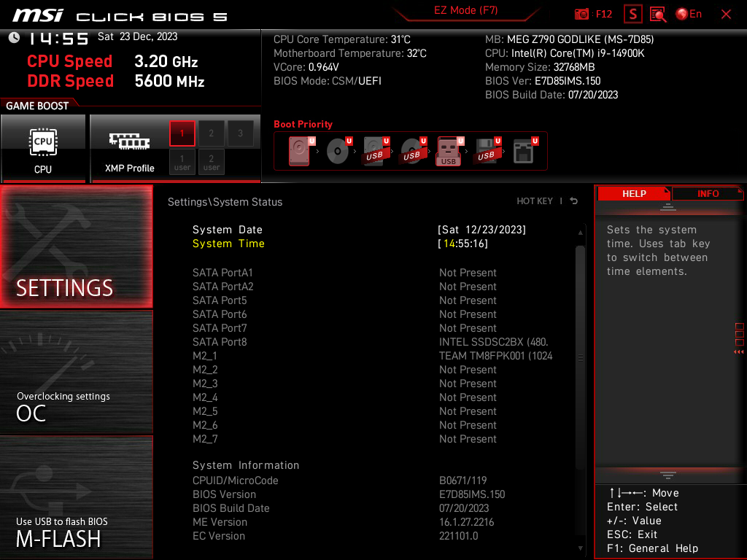Click the USB floppy boot device icon

click(x=487, y=151)
